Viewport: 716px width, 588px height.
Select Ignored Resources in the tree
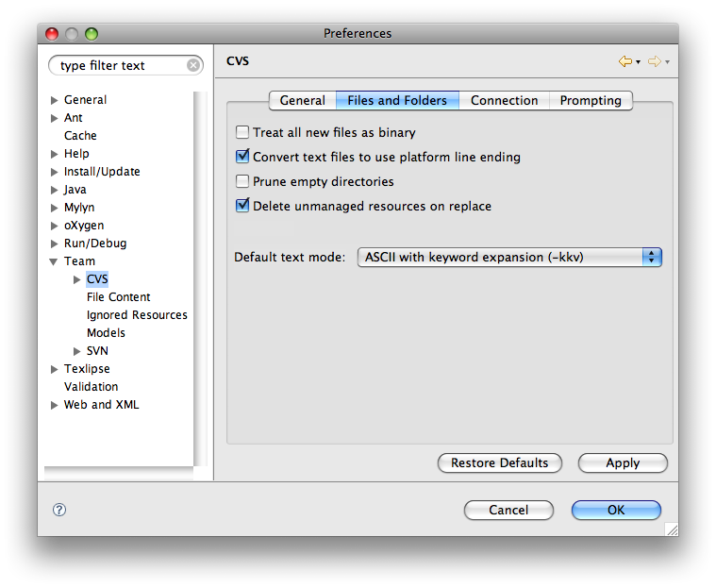coord(137,315)
